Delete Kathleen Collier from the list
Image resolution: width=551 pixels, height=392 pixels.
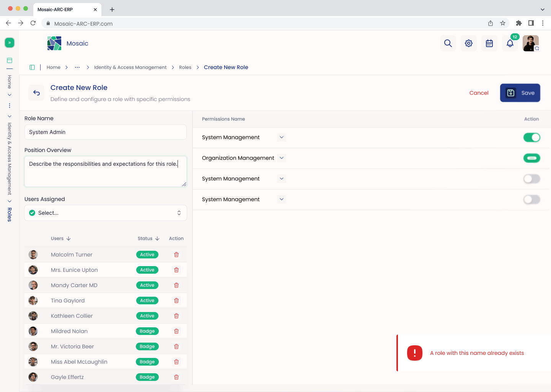click(x=176, y=316)
